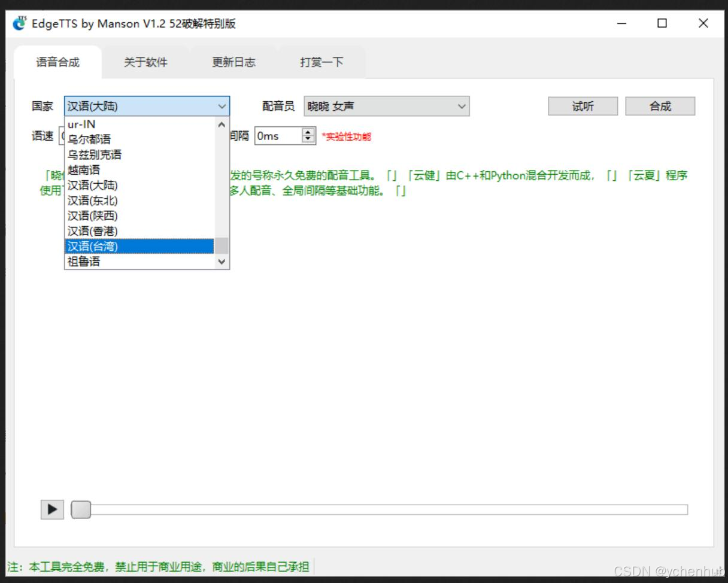The image size is (728, 583).
Task: Click the red *实验性功能 label
Action: tap(347, 136)
